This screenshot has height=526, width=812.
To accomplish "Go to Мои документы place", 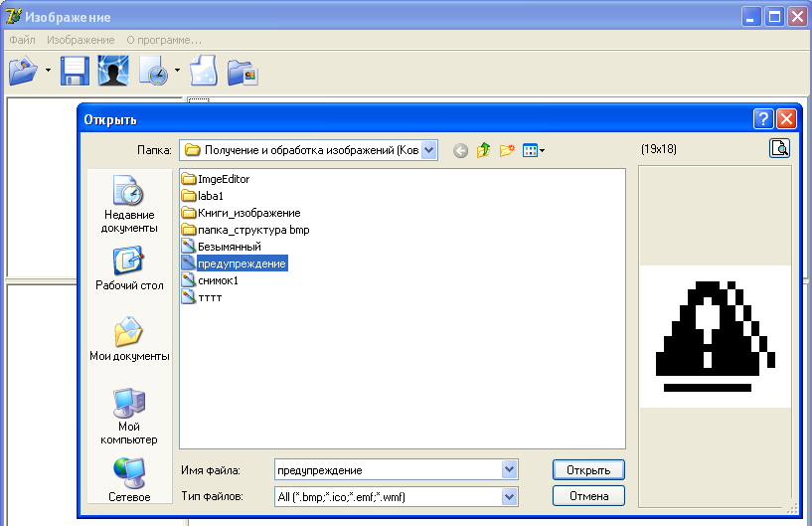I will [x=129, y=339].
